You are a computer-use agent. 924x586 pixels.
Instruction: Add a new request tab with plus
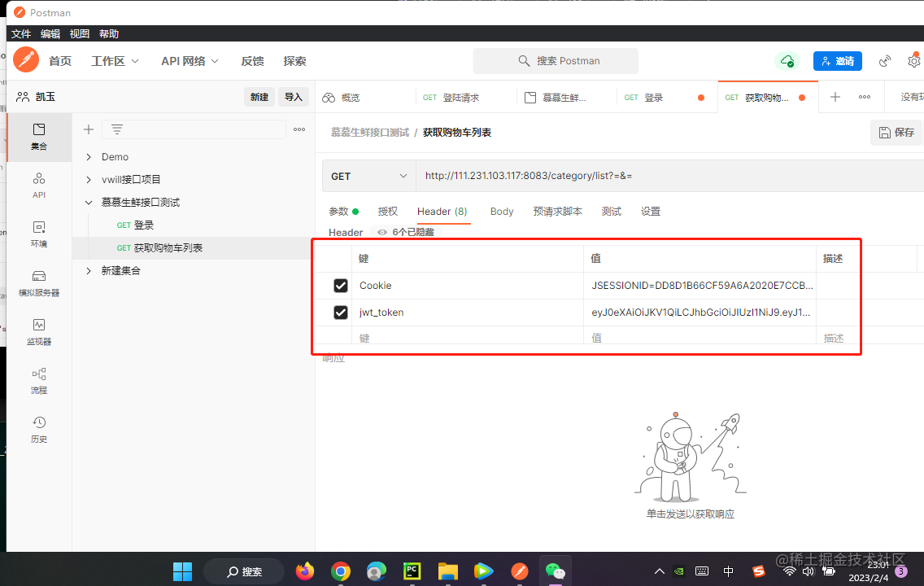pos(835,97)
